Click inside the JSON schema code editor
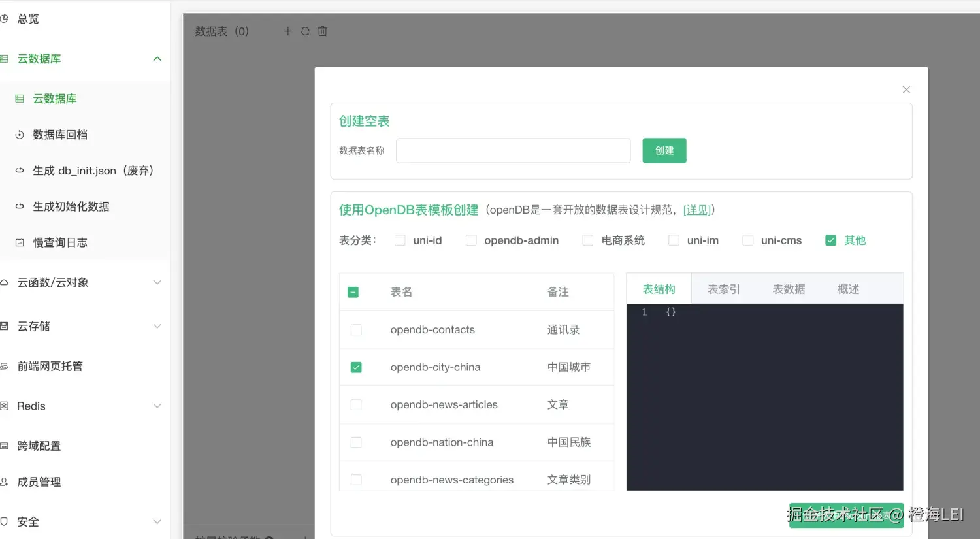 [x=765, y=397]
